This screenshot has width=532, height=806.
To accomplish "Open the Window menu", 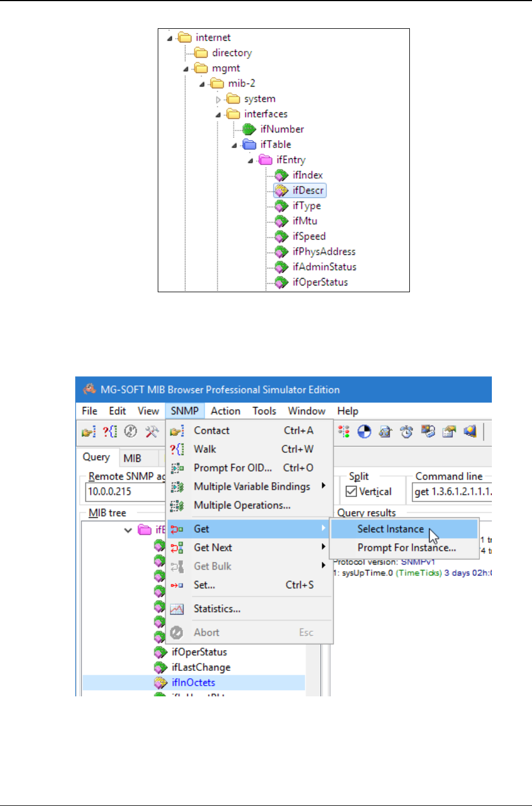I will (306, 411).
